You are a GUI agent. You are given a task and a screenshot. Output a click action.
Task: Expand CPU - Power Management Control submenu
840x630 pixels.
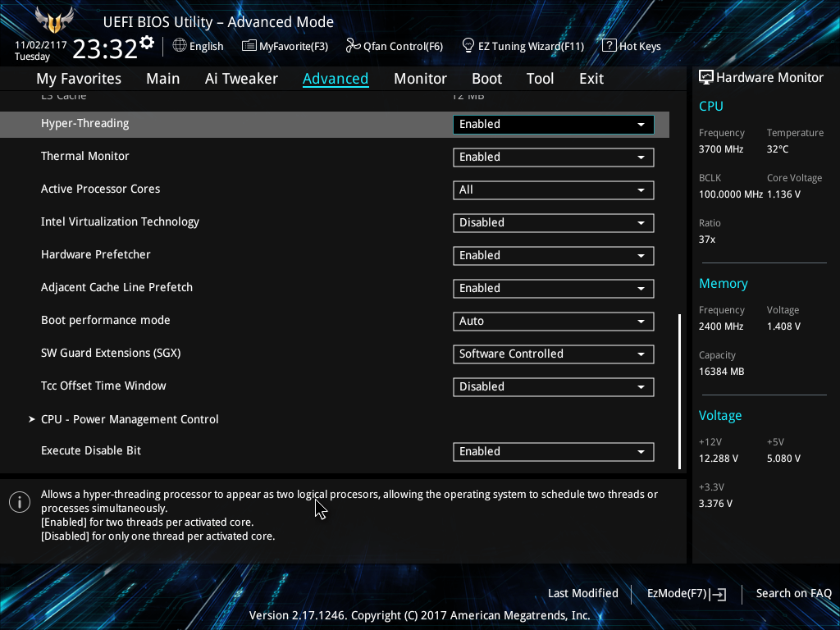[x=130, y=419]
